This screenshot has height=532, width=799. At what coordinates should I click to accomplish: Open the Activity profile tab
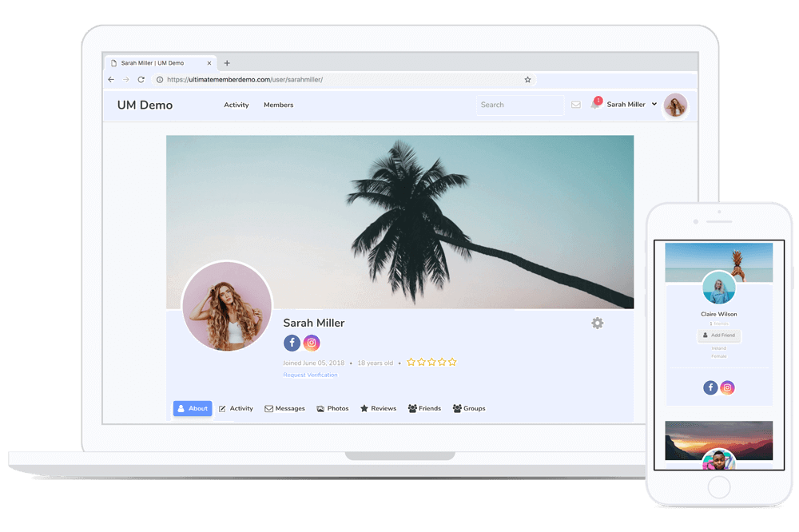pos(236,408)
